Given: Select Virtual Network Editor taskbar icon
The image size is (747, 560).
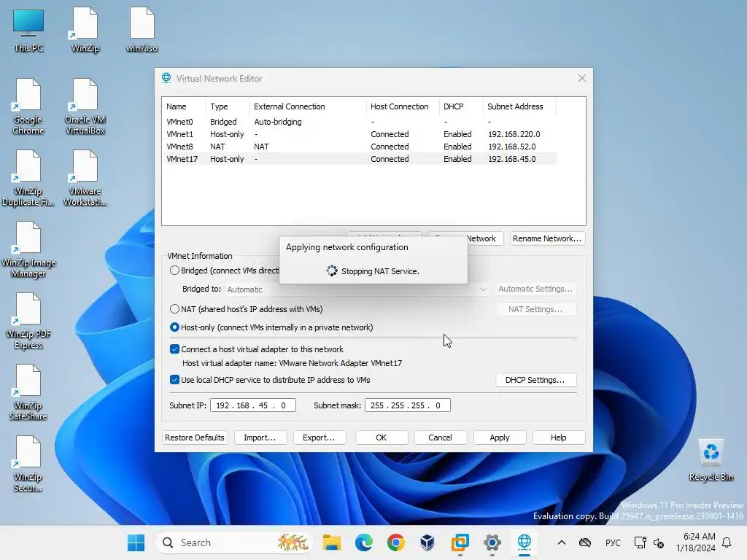Looking at the screenshot, I should pyautogui.click(x=524, y=542).
